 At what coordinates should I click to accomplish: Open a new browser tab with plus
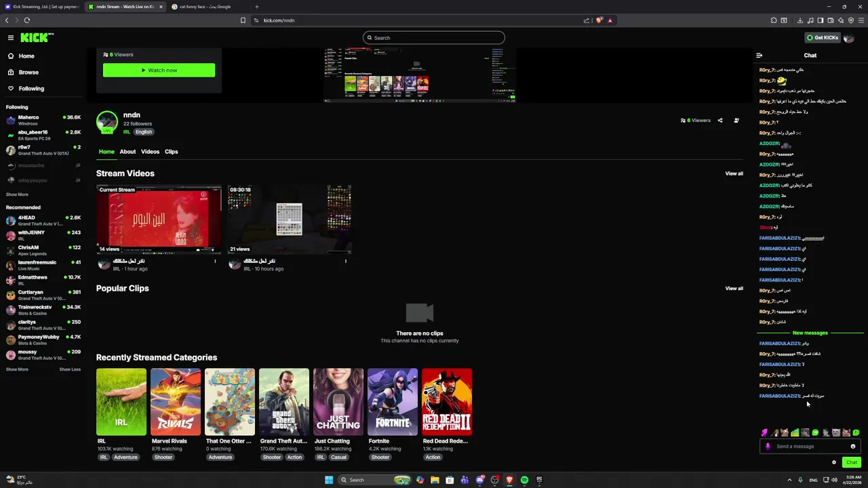click(256, 7)
